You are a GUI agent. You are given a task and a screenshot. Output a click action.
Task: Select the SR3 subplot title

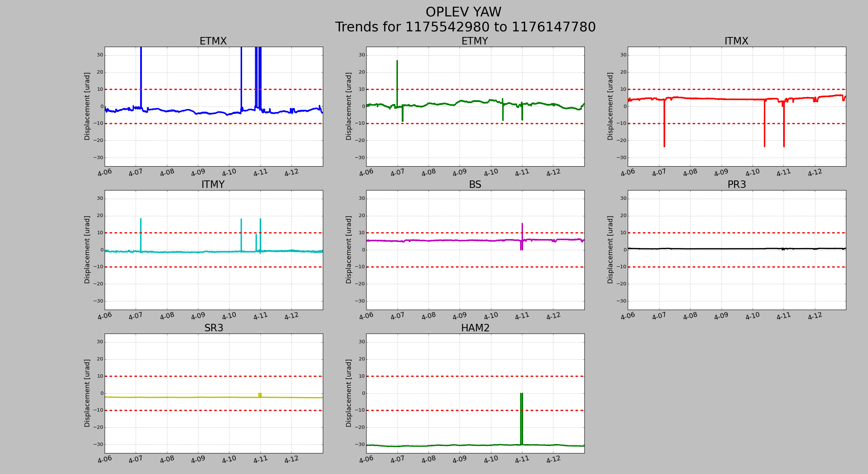(213, 328)
